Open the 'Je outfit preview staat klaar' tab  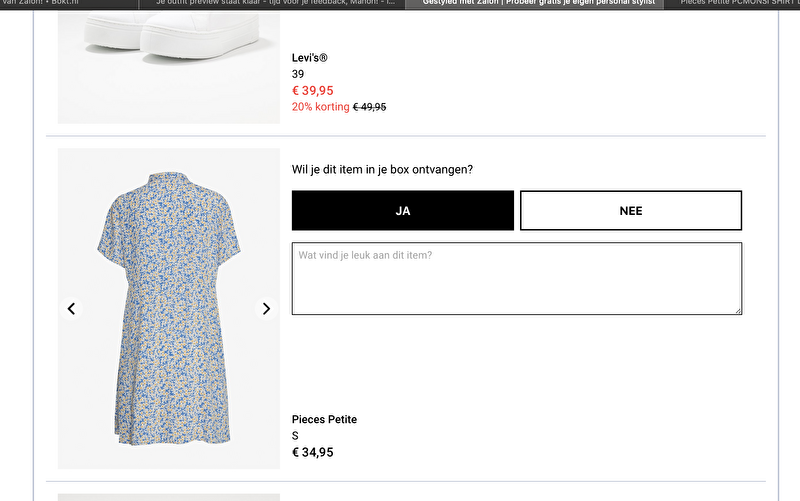pos(275,3)
